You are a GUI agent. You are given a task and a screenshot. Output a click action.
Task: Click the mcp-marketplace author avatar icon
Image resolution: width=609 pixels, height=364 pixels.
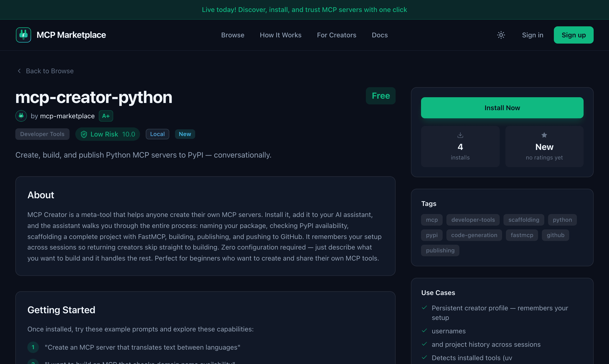[x=21, y=116]
